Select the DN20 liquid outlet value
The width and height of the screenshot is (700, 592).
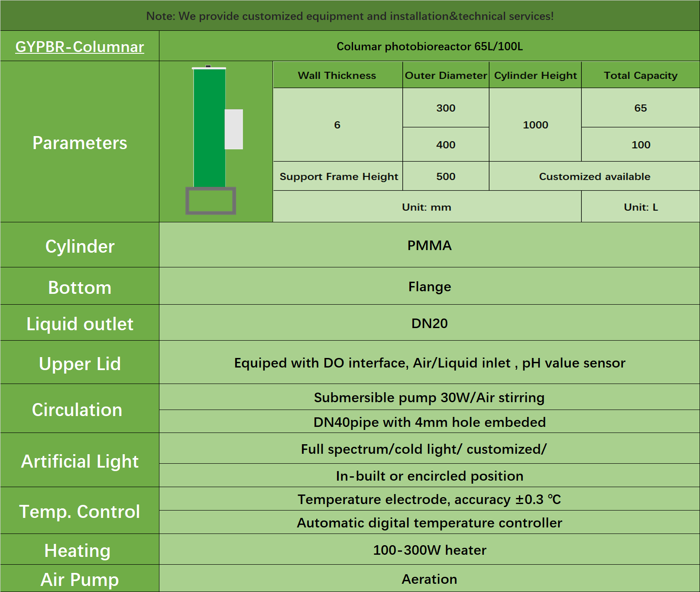[x=429, y=323]
